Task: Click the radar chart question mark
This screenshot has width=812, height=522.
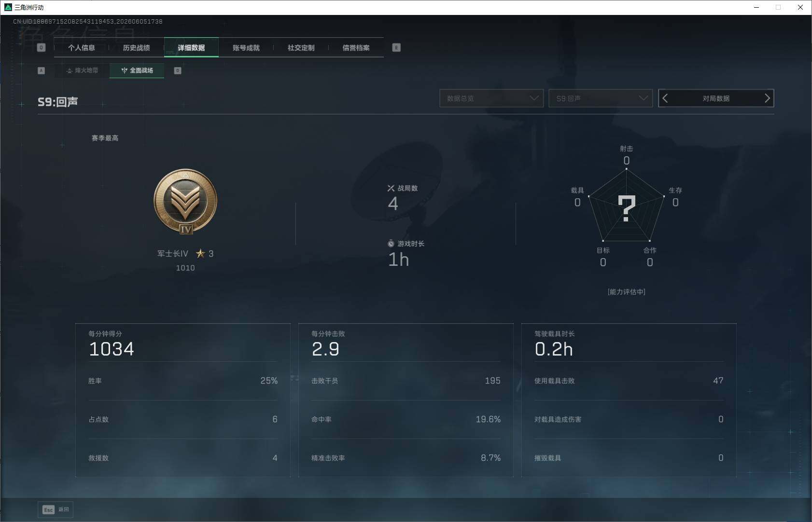Action: 627,208
